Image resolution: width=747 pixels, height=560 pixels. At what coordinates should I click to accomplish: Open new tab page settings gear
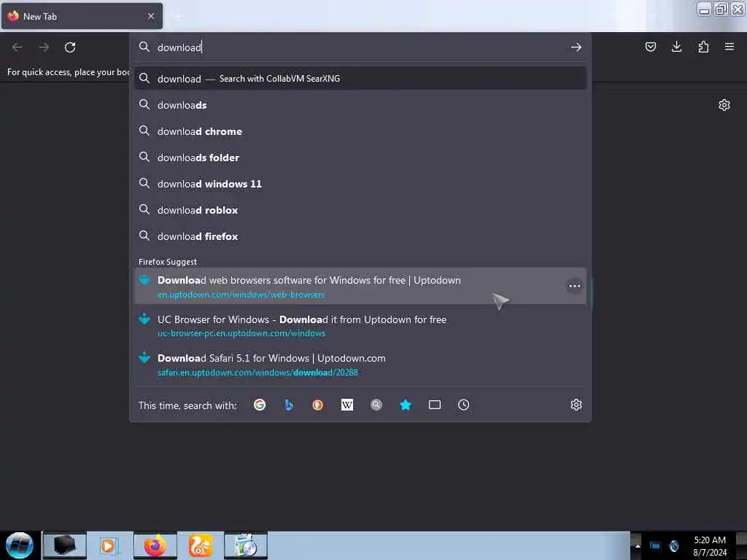coord(724,105)
